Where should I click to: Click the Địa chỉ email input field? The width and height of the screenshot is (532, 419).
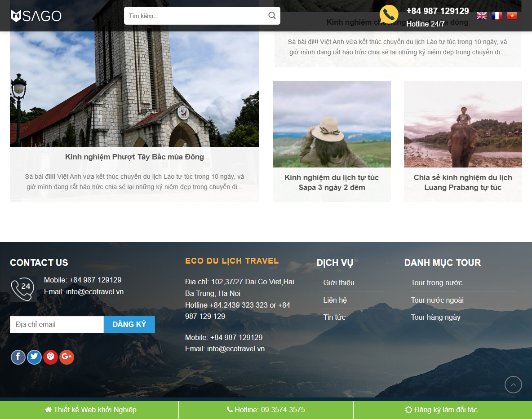57,324
